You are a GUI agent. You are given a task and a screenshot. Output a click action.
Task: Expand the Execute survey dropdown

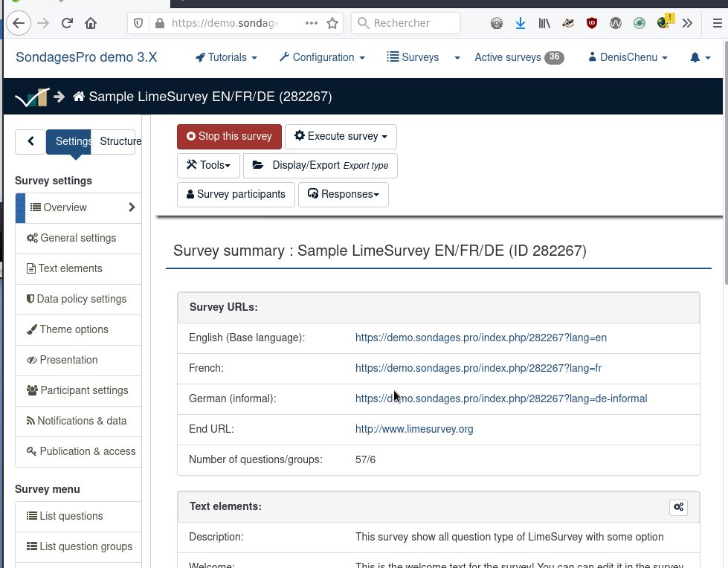coord(341,136)
